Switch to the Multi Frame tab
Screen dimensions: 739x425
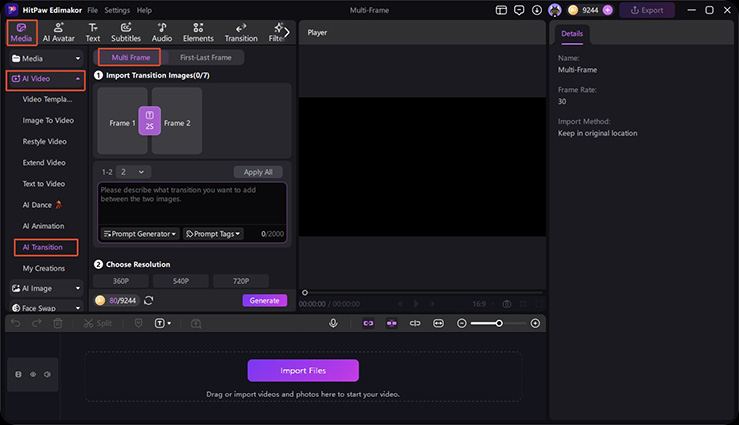coord(130,57)
